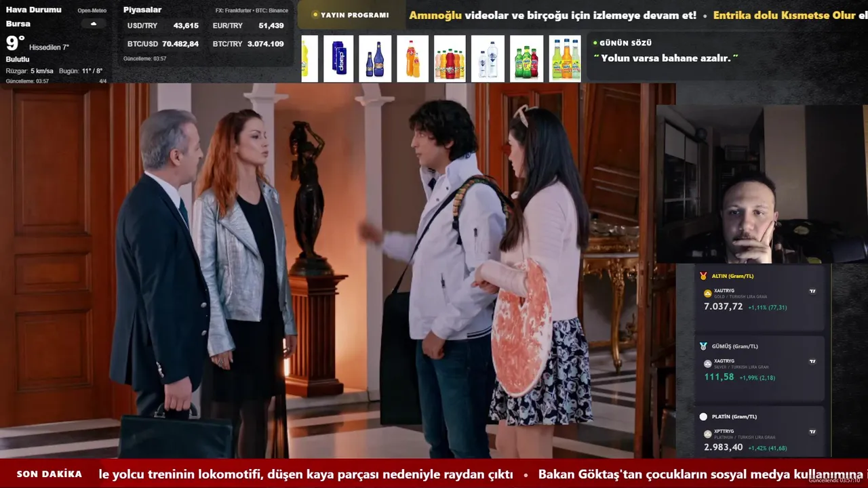Open TradingView logo in the XAUTRYG card
The height and width of the screenshot is (488, 868).
[x=812, y=291]
